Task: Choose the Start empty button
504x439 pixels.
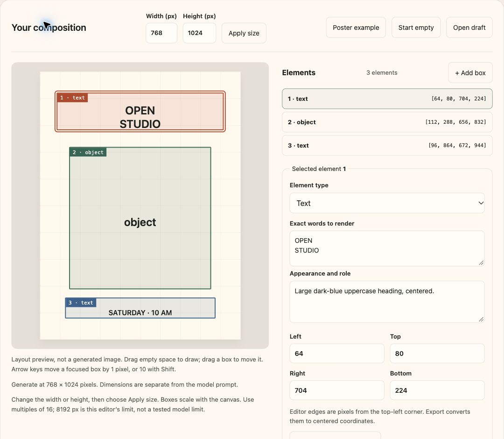Action: [x=416, y=28]
